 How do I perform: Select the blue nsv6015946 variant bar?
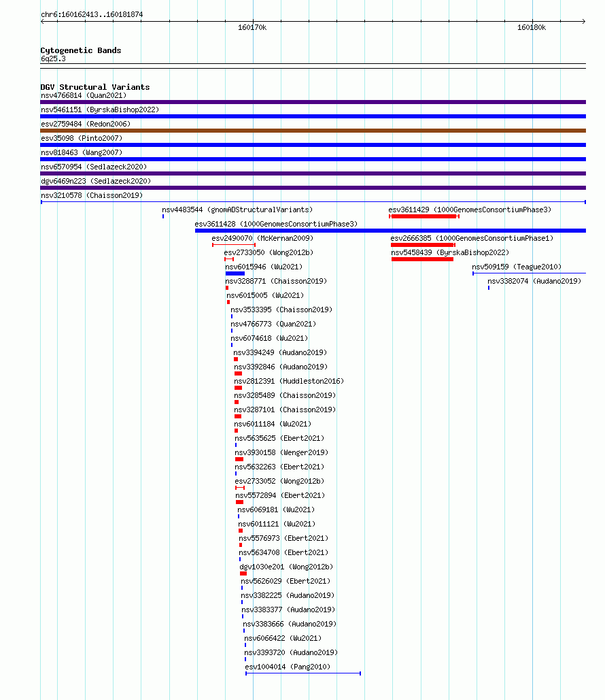(235, 273)
